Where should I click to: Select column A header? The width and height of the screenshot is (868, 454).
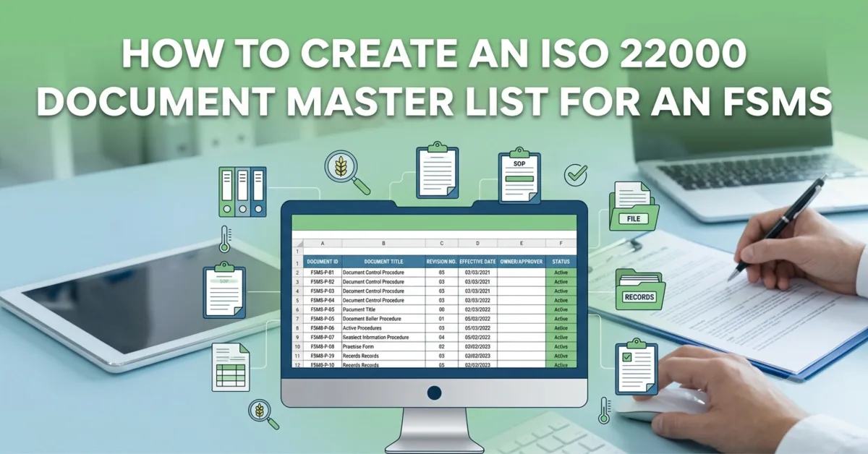click(x=323, y=244)
